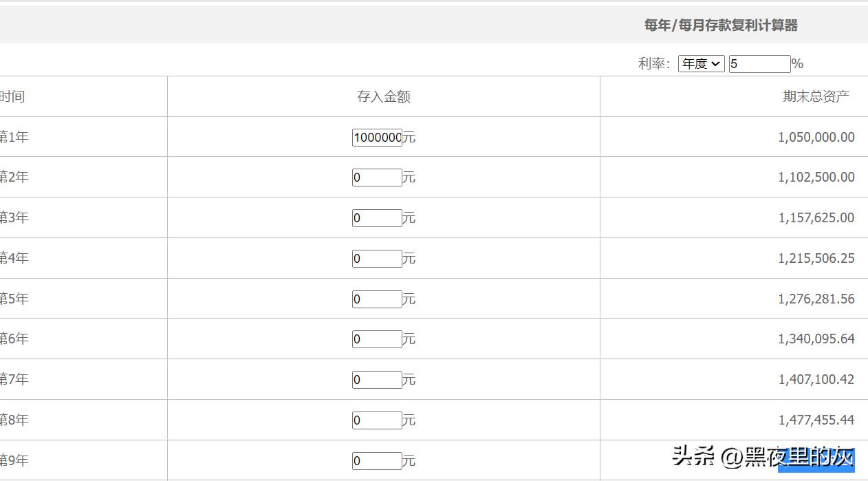Select the 1,102,500.00 total value
Image resolution: width=868 pixels, height=481 pixels.
[x=816, y=178]
